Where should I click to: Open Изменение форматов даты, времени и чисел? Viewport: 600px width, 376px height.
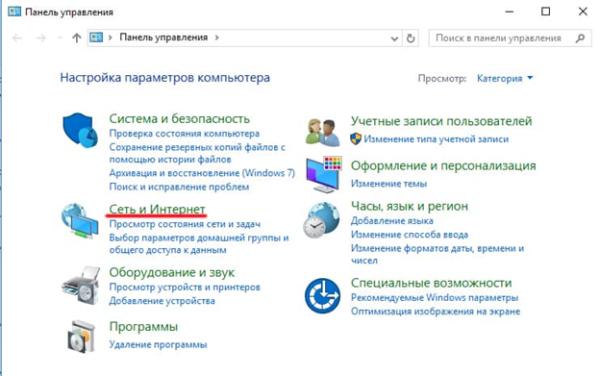(x=437, y=254)
